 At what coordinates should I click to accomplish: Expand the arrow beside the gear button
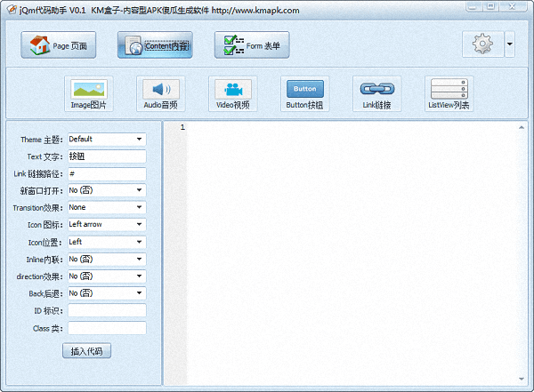[x=509, y=44]
